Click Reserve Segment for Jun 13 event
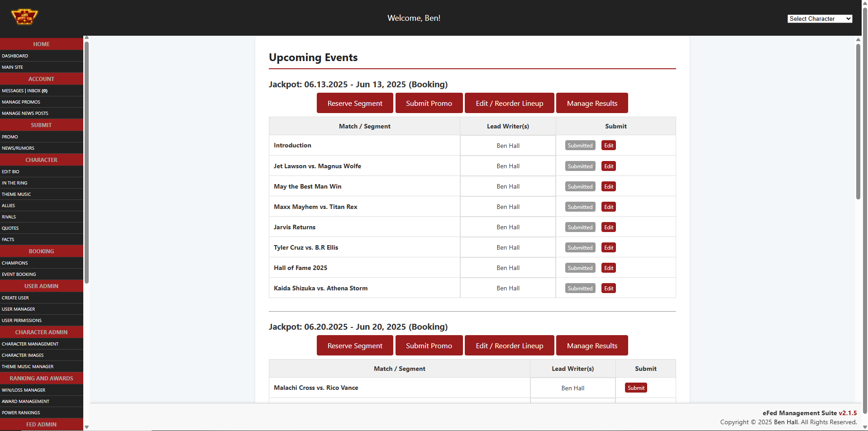The width and height of the screenshot is (868, 431). [354, 104]
